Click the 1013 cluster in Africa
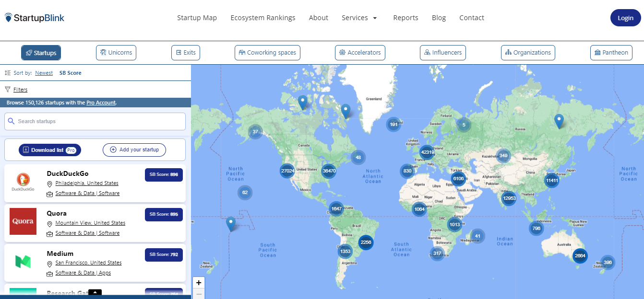Viewport: 644px width, 299px height. click(454, 225)
